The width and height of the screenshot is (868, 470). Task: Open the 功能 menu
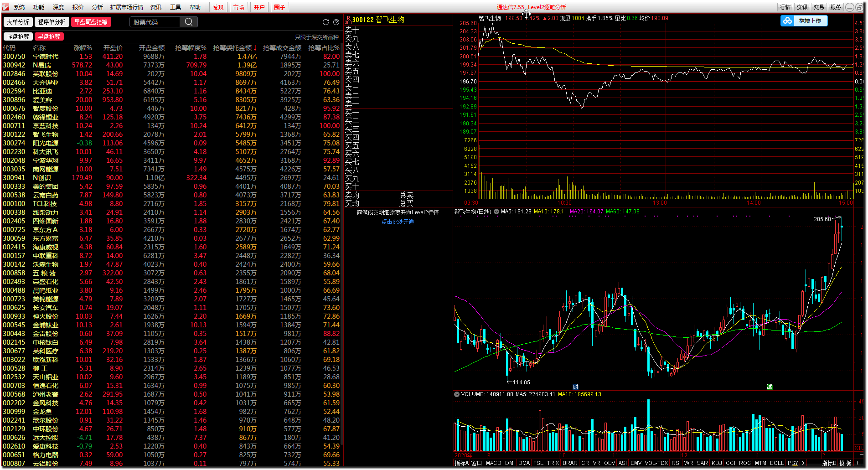point(39,7)
